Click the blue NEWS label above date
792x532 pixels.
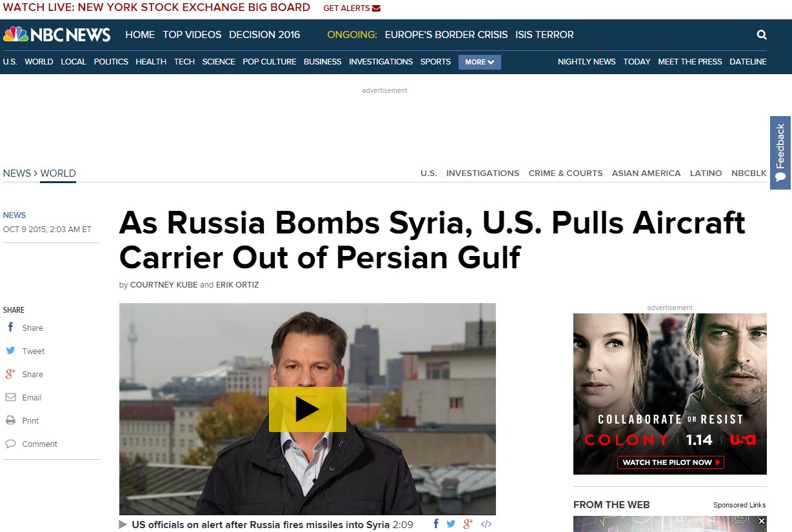click(14, 215)
